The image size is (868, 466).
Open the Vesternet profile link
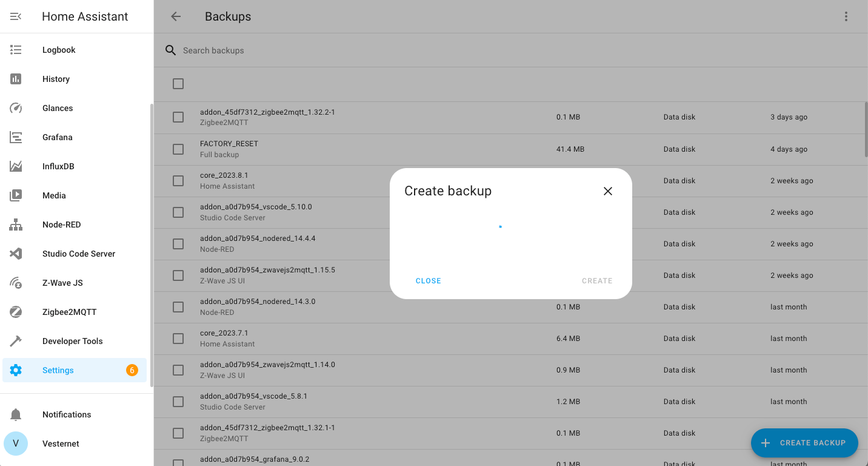click(75, 444)
